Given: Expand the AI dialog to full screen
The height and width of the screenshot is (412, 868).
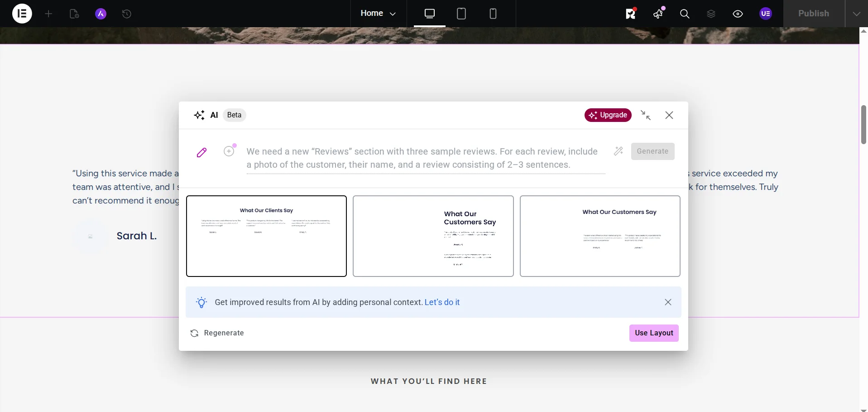Looking at the screenshot, I should (645, 115).
